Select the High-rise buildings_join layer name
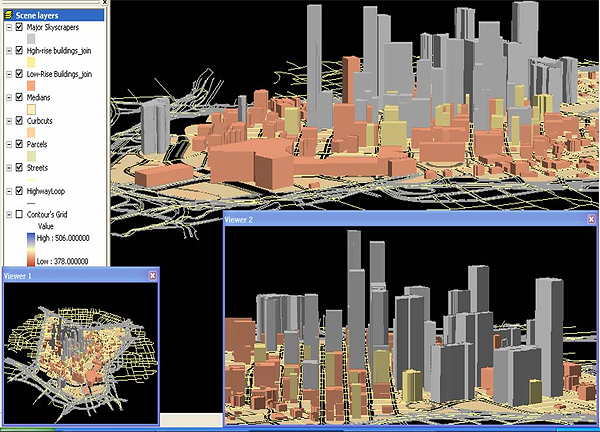 59,51
